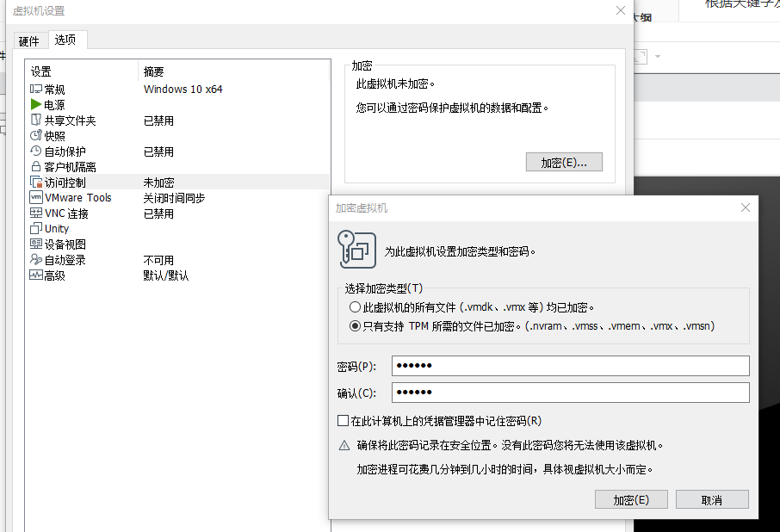Click the 设备视图 icon
Image resolution: width=780 pixels, height=532 pixels.
36,244
